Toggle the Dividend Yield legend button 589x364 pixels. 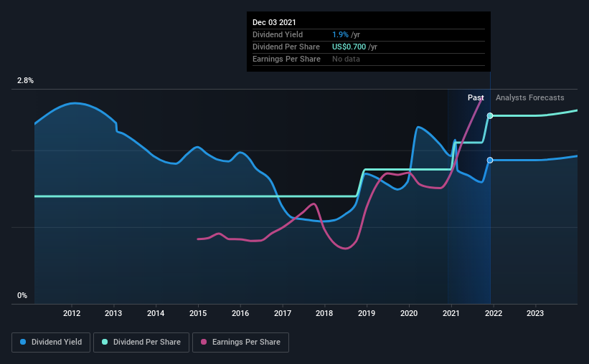click(x=51, y=343)
